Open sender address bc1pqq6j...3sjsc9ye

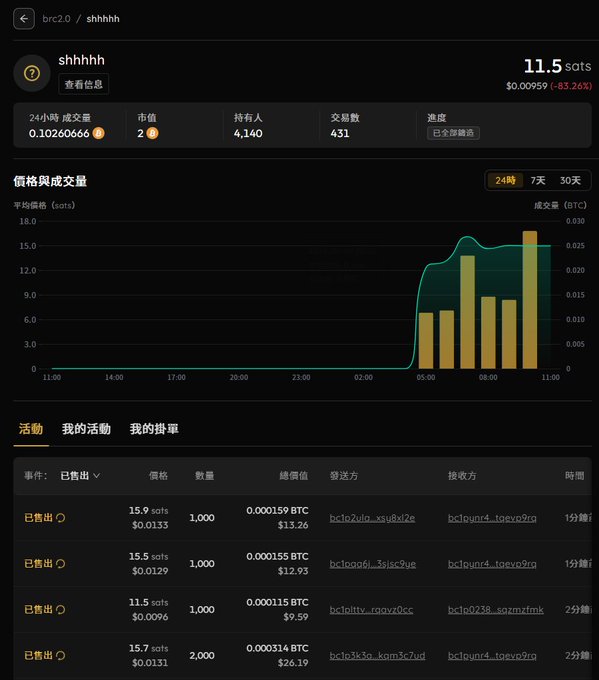[373, 564]
